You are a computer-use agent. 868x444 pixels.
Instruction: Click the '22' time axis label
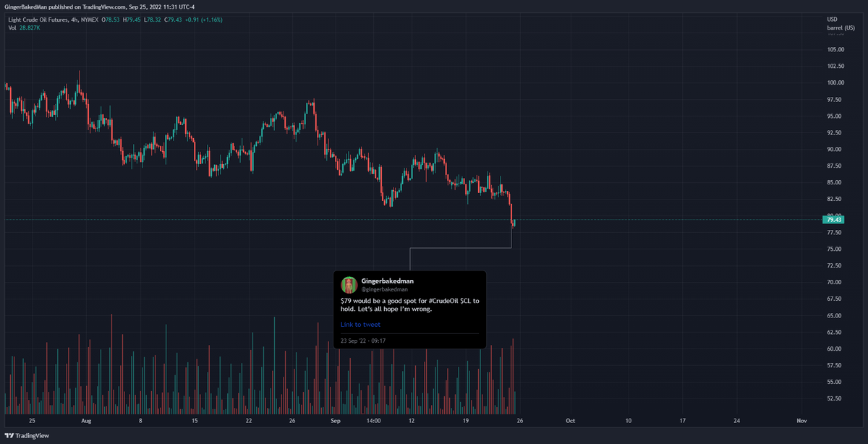click(x=249, y=420)
